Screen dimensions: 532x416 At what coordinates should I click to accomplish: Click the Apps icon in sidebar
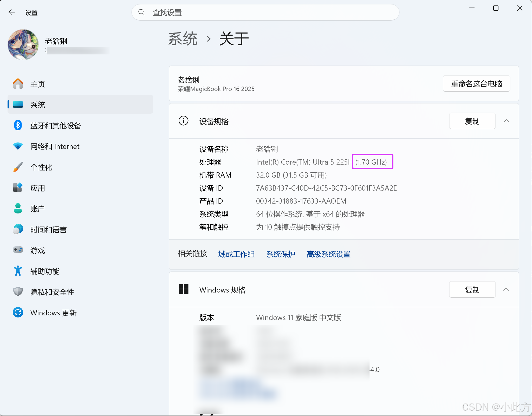[18, 187]
